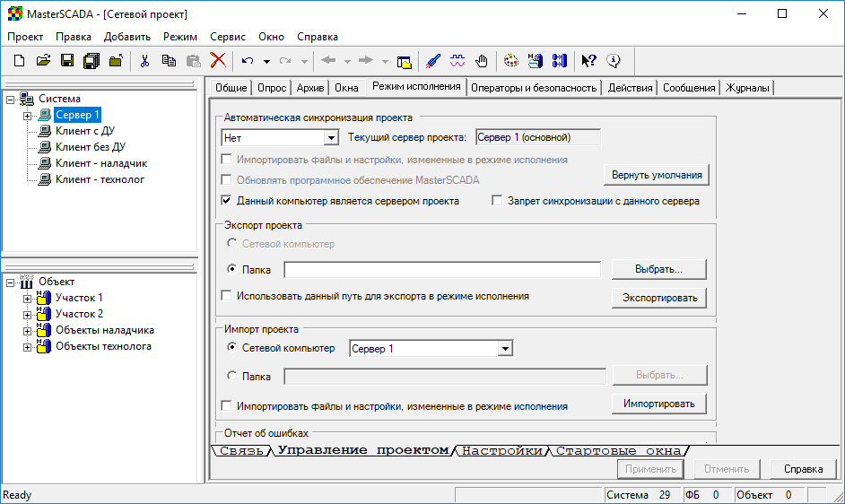Viewport: 845px width, 504px height.
Task: Open the Настройки bottom tab
Action: (502, 450)
